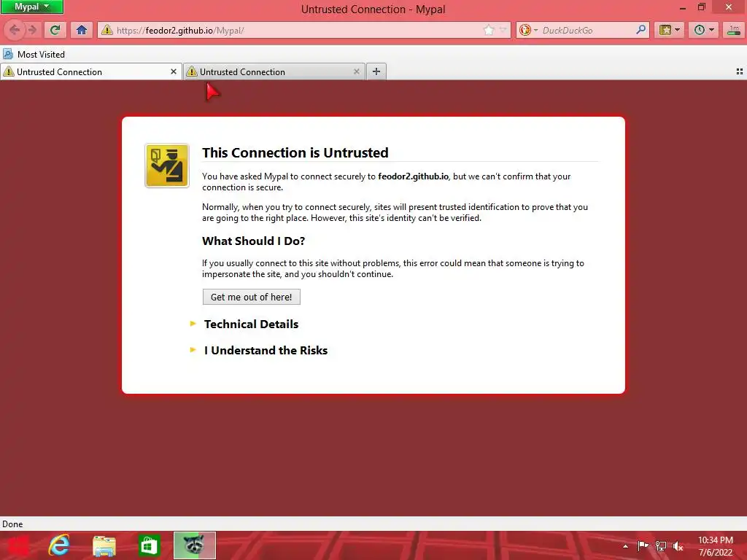Go forward to next page

32,30
